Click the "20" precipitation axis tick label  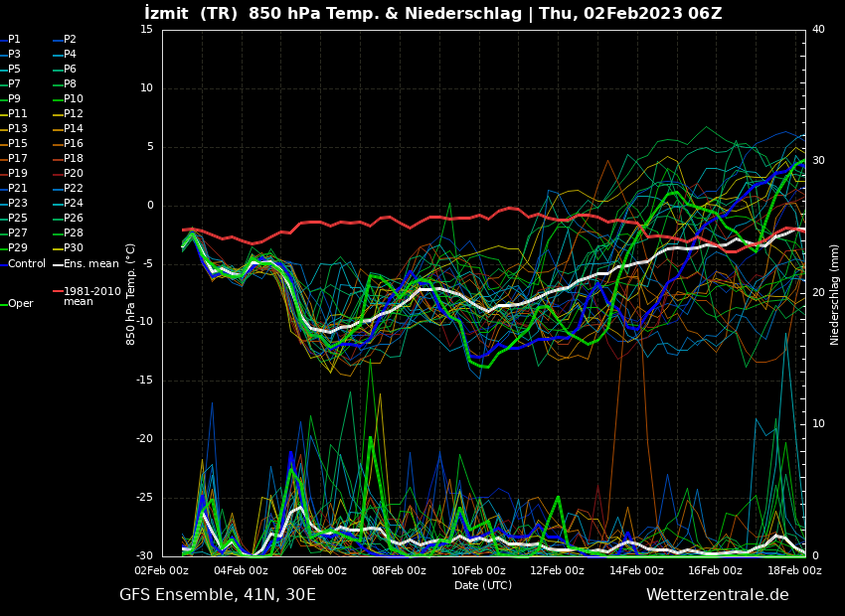pos(818,292)
